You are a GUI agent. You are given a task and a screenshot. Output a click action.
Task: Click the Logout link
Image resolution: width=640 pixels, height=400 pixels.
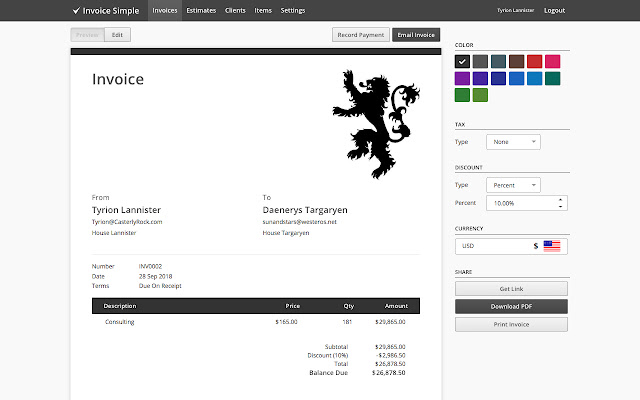(x=554, y=10)
